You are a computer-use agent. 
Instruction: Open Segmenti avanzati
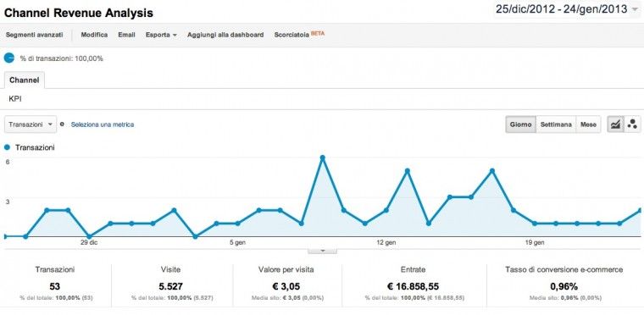tap(35, 35)
